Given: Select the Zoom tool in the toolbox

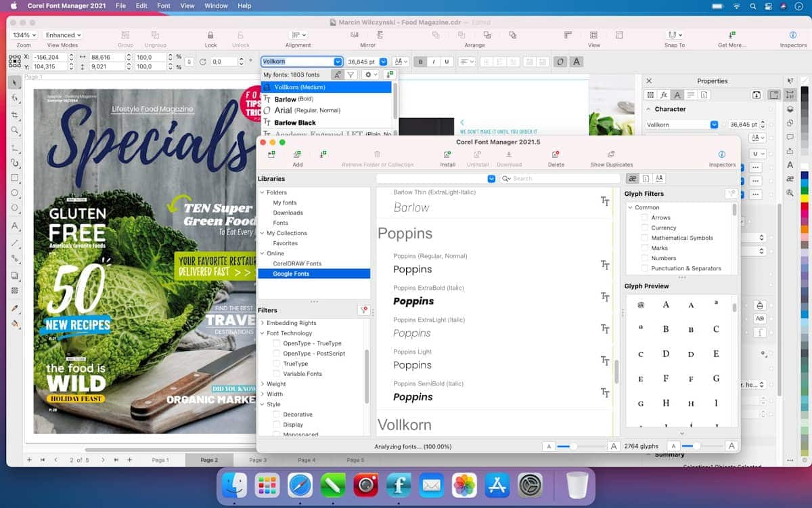Looking at the screenshot, I should [x=14, y=130].
